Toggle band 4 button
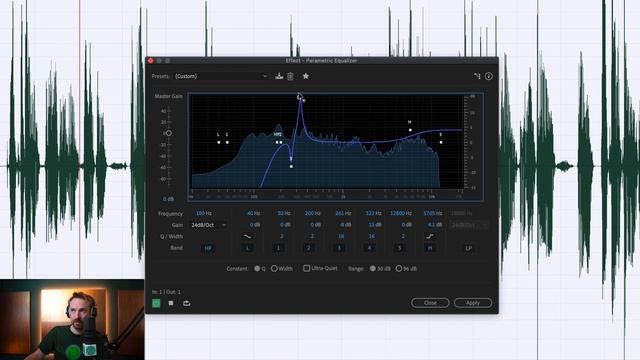The width and height of the screenshot is (640, 360). click(x=369, y=248)
